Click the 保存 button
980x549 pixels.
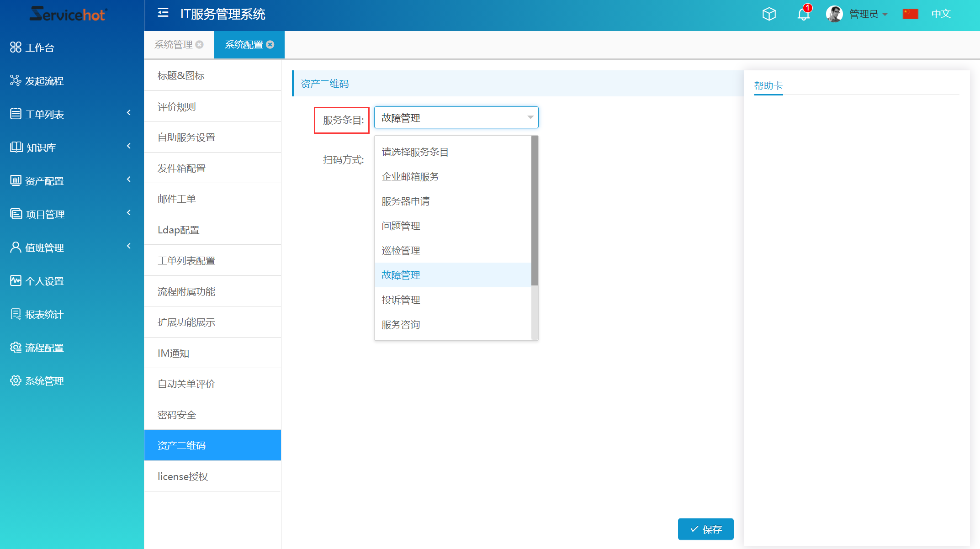pyautogui.click(x=705, y=529)
